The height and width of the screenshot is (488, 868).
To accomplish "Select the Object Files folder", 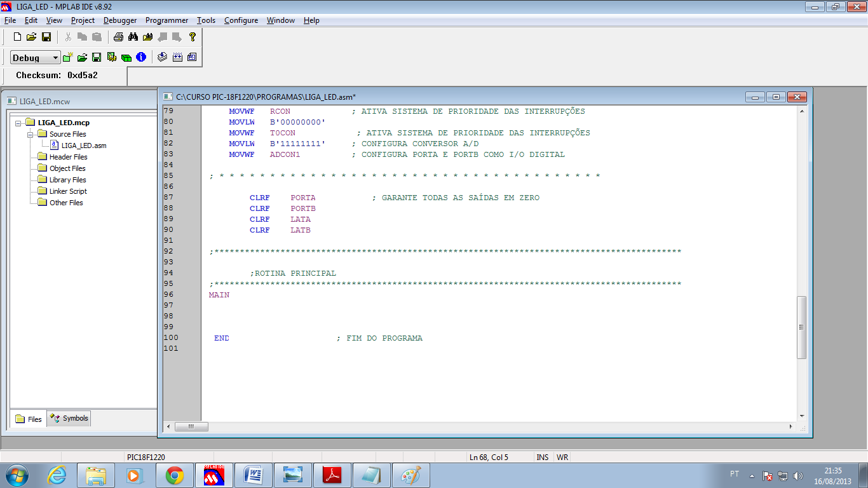I will coord(67,168).
